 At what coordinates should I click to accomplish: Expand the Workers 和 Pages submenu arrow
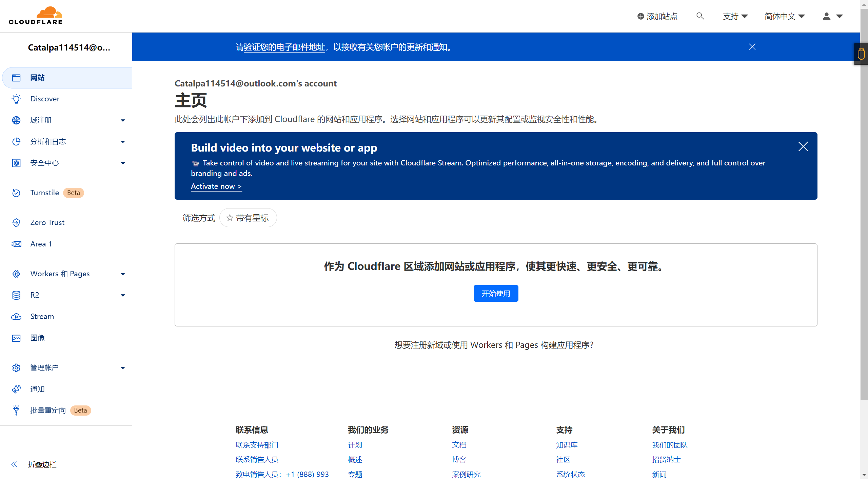123,274
